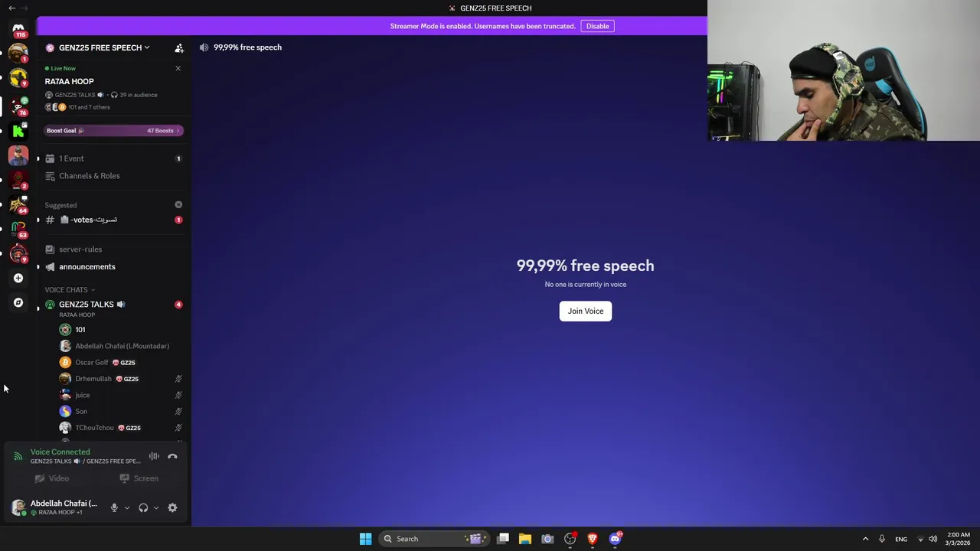Open the Windows Start menu
This screenshot has height=551, width=980.
[365, 539]
